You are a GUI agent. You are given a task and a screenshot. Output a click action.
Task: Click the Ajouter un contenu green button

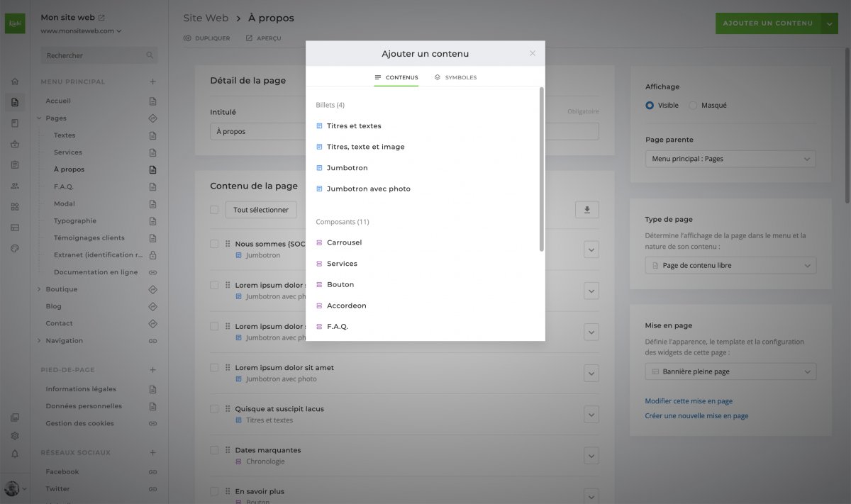click(x=768, y=23)
